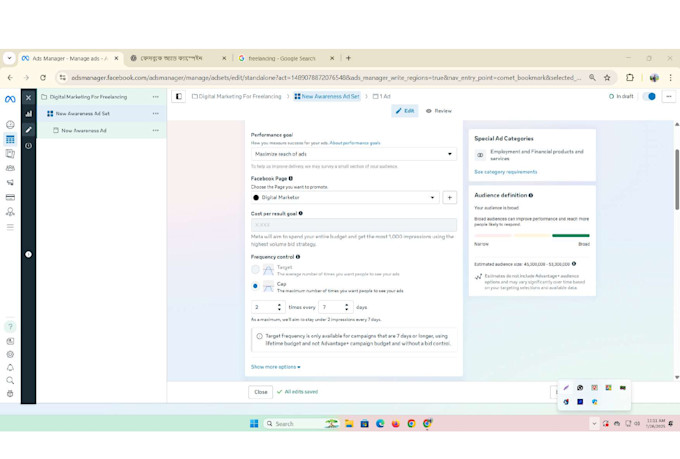Click the Cost per result goal input
Screen dimensions: 680x459
coord(353,225)
